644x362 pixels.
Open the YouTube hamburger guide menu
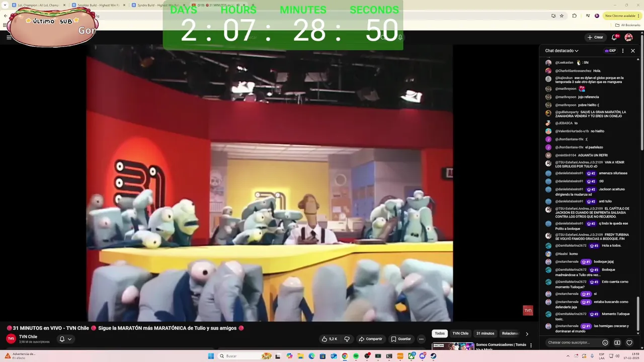tap(9, 37)
